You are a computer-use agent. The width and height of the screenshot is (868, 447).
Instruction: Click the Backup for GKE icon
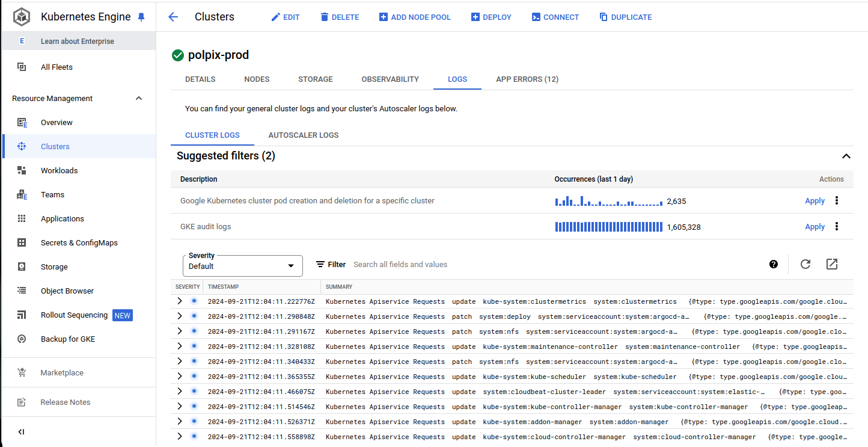22,339
